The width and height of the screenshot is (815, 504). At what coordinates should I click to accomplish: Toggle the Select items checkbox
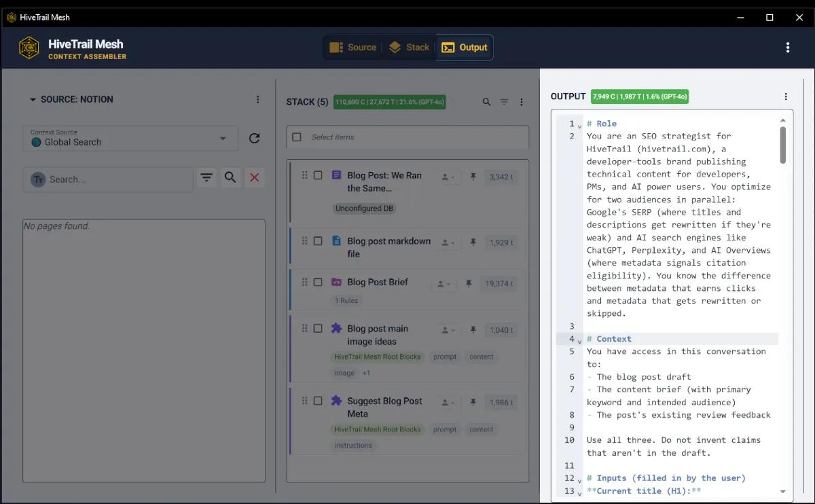(x=297, y=137)
